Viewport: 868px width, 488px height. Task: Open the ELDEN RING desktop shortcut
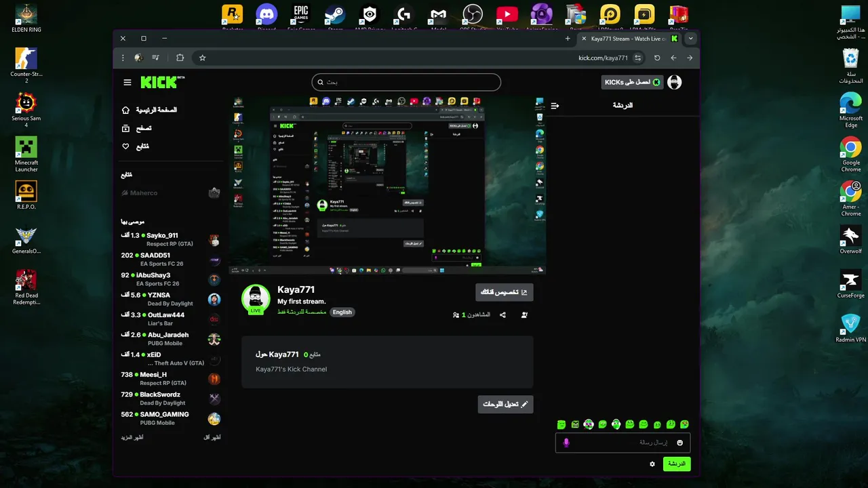pyautogui.click(x=26, y=18)
